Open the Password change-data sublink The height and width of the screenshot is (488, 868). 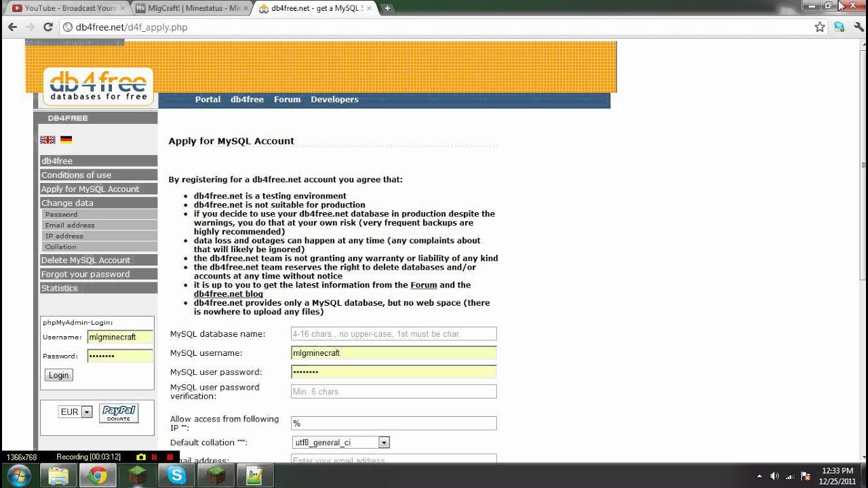coord(98,214)
